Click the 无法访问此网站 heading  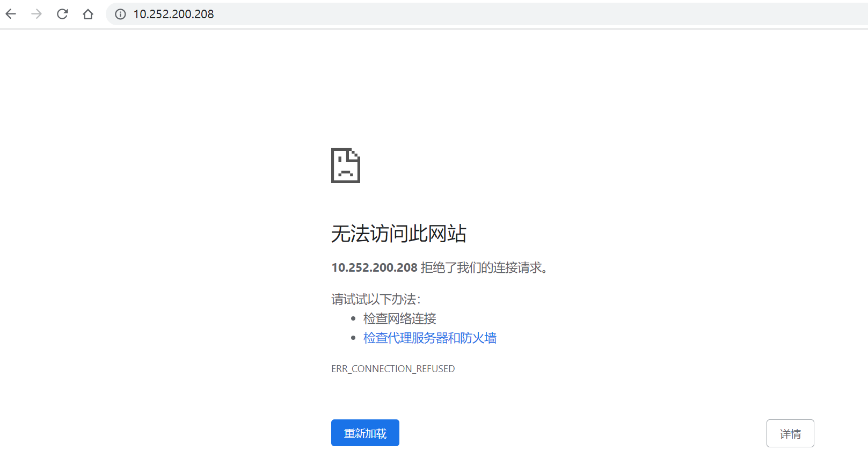[399, 234]
